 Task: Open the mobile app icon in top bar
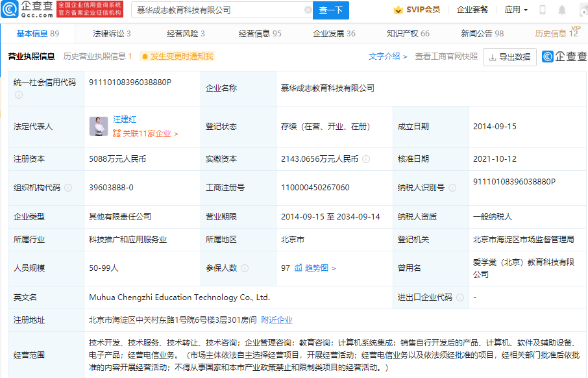click(542, 10)
